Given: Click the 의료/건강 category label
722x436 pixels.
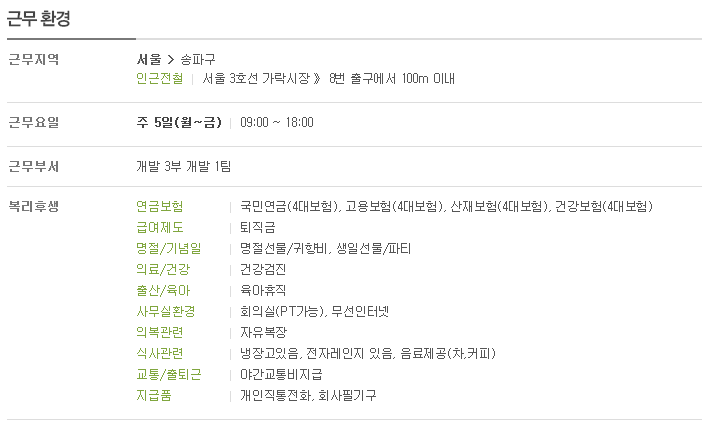Looking at the screenshot, I should coord(163,269).
